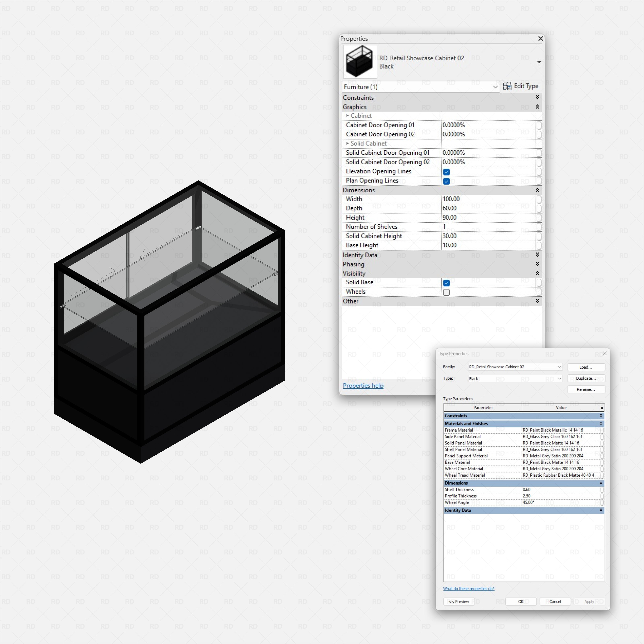
Task: Expand the Phasing section
Action: point(537,264)
